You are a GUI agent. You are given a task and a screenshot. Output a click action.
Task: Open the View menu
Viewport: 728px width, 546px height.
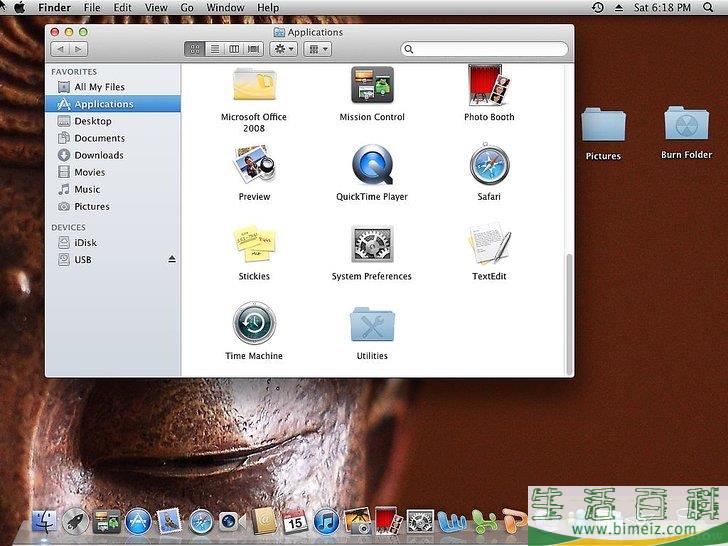click(x=156, y=7)
